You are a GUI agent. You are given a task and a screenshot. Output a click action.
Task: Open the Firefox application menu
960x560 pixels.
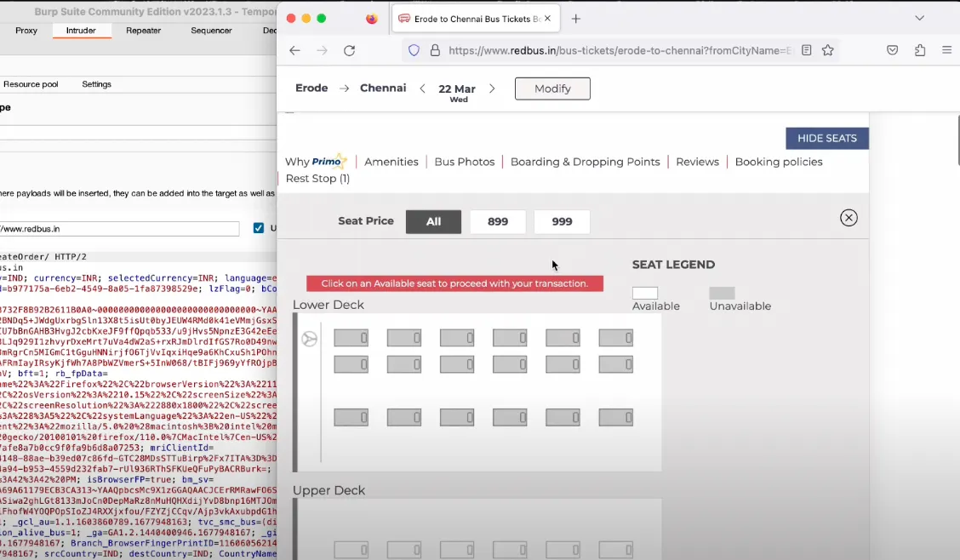tap(947, 50)
